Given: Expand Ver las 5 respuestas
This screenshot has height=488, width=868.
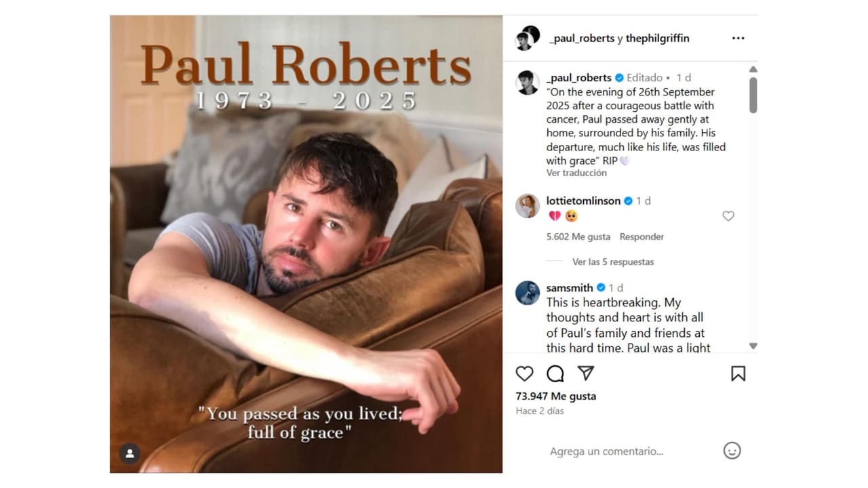Looking at the screenshot, I should (613, 262).
